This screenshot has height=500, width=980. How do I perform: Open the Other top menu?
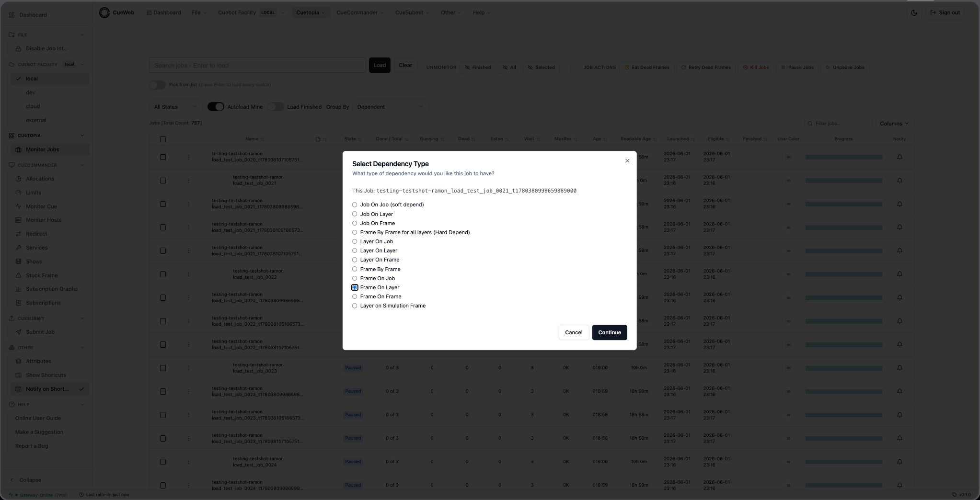click(451, 12)
